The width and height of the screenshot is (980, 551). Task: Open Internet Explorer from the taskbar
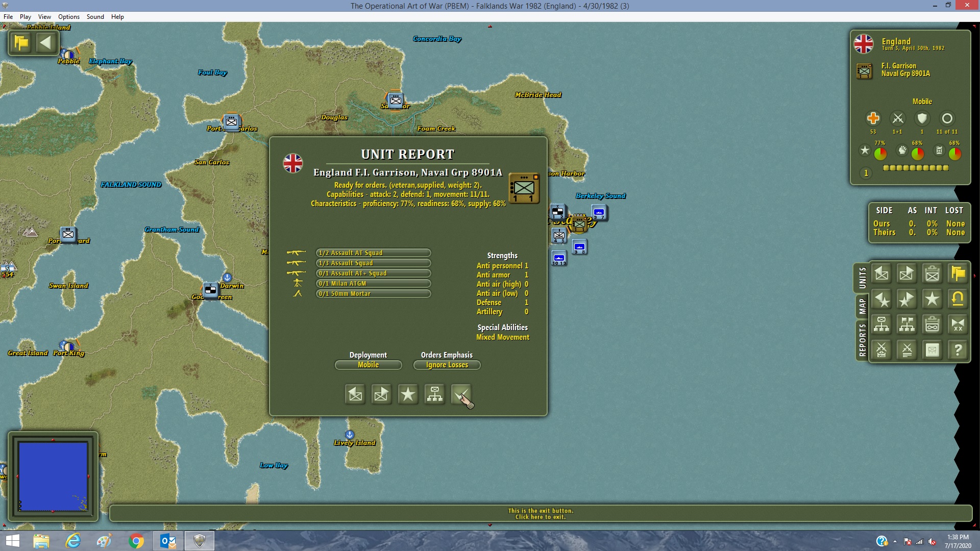click(x=73, y=541)
